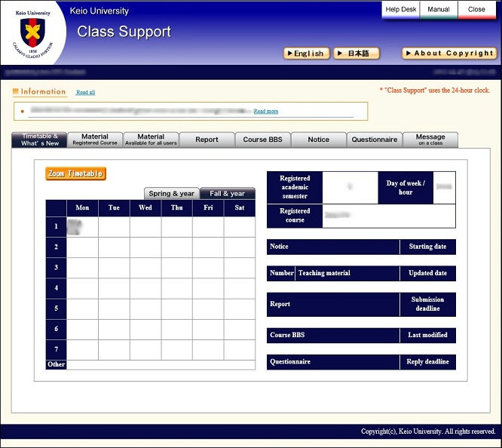Follow the Read more link
Screen dimensions: 502x448
point(265,111)
